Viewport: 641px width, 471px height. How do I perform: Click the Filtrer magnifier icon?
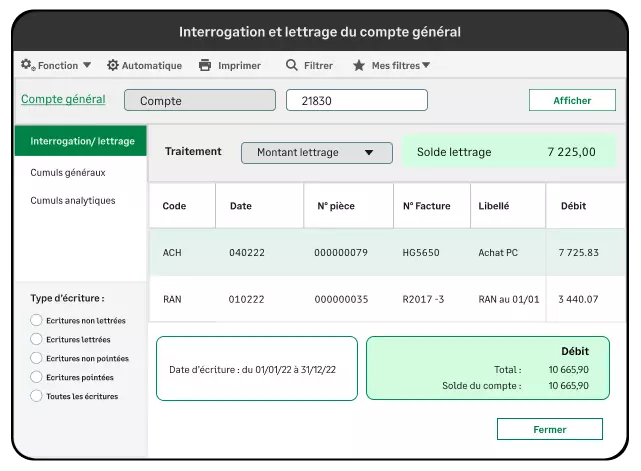pos(291,65)
